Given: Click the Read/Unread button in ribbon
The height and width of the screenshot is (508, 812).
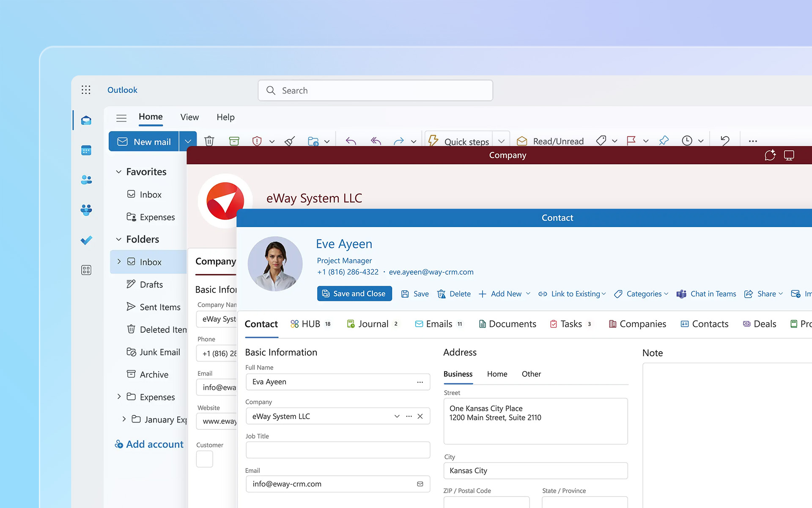Looking at the screenshot, I should [550, 141].
